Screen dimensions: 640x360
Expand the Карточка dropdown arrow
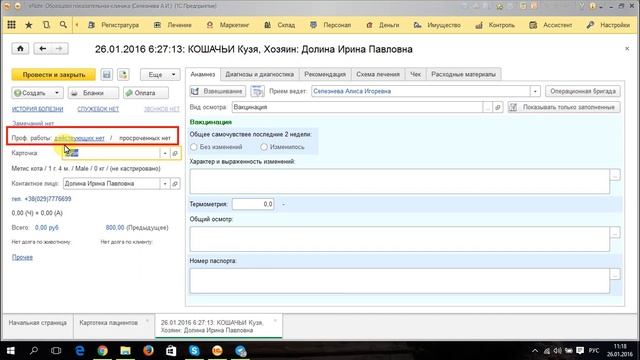(165, 153)
